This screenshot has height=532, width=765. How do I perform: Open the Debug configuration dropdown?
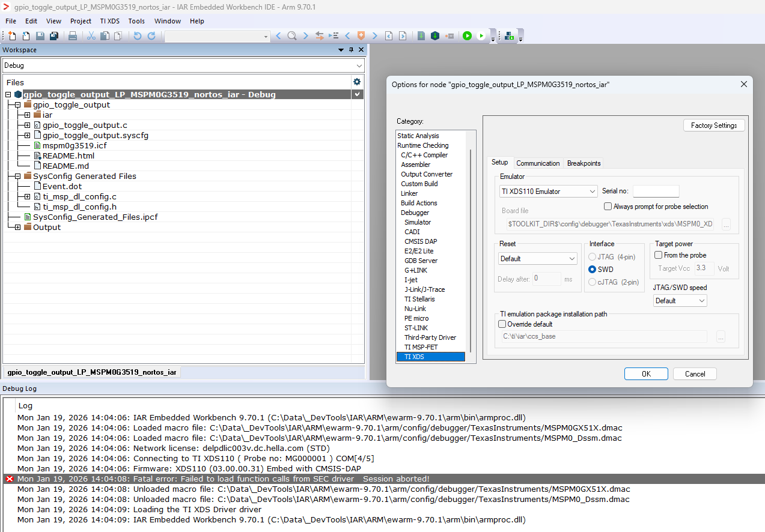pos(183,65)
